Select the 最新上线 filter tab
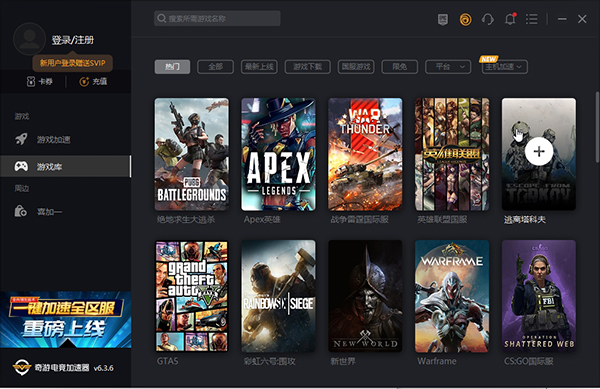 click(x=259, y=67)
